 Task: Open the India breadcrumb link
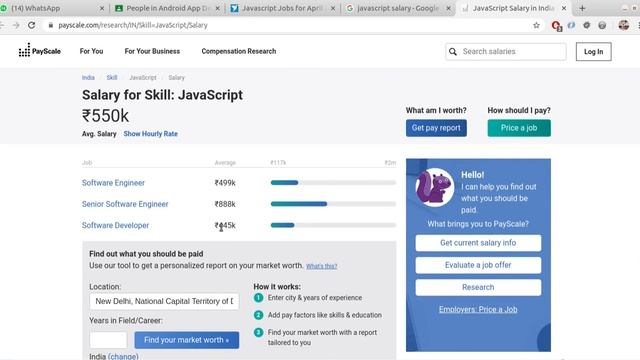88,78
